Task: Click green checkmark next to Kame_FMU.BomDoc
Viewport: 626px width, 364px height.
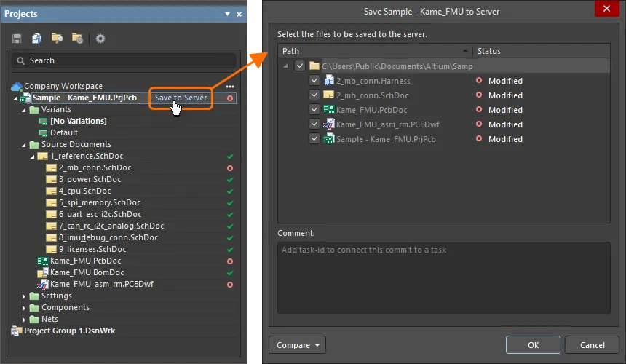Action: [x=230, y=273]
